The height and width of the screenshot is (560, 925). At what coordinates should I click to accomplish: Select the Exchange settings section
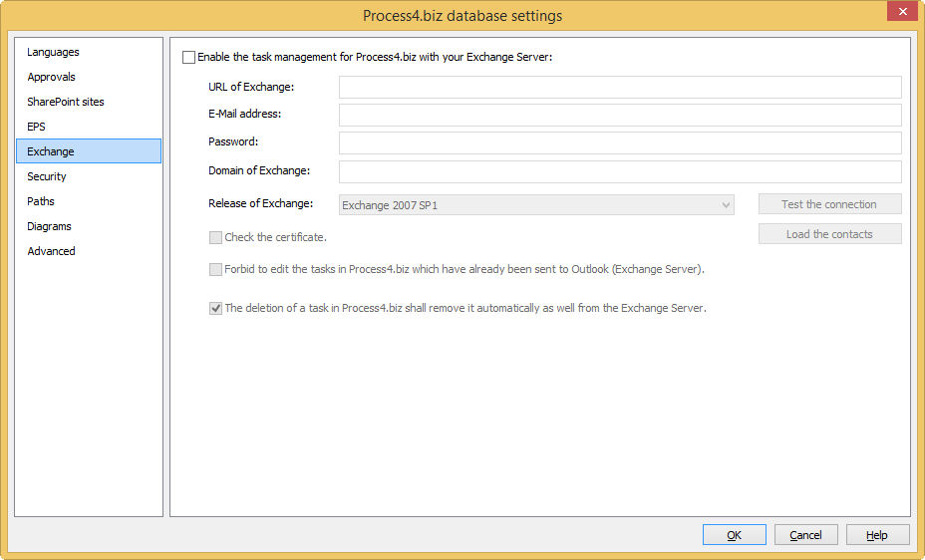(x=89, y=150)
